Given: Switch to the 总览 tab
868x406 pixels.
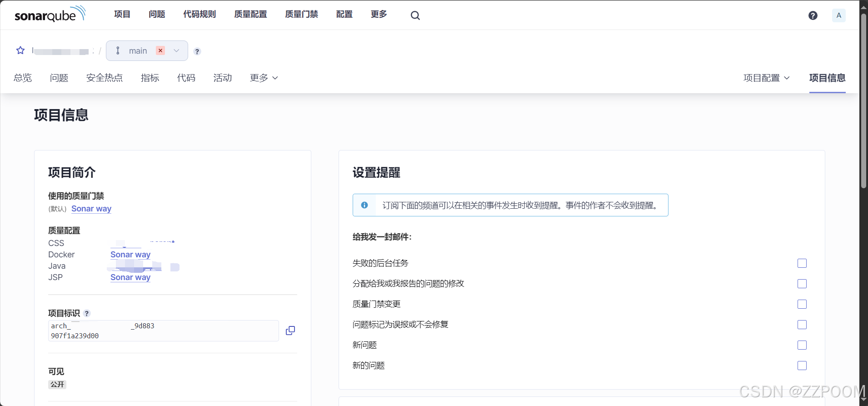Looking at the screenshot, I should (x=23, y=78).
